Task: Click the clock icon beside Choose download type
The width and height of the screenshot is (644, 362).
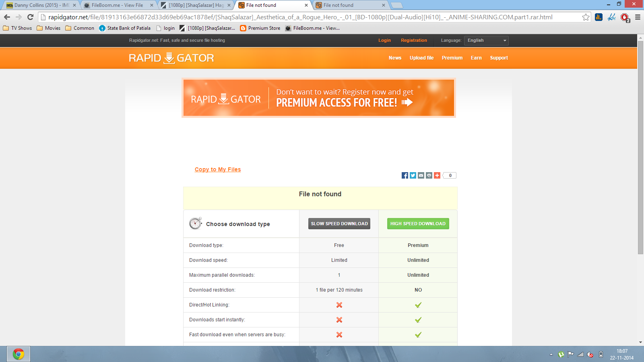Action: (196, 223)
